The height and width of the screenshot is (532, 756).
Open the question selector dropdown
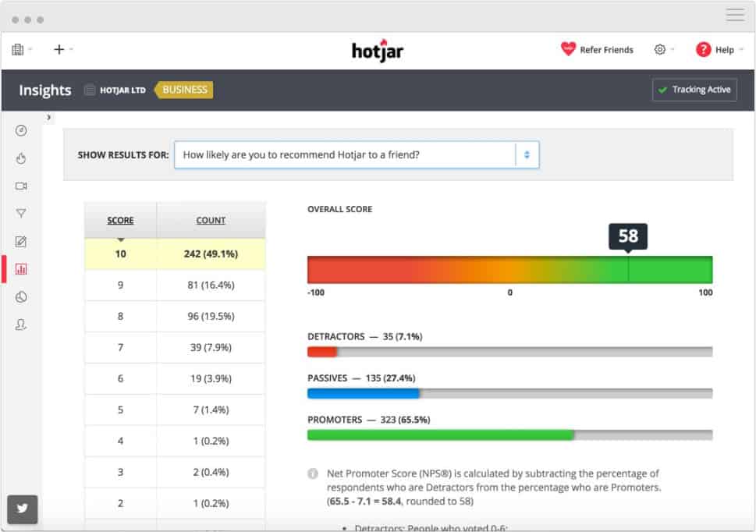click(357, 154)
